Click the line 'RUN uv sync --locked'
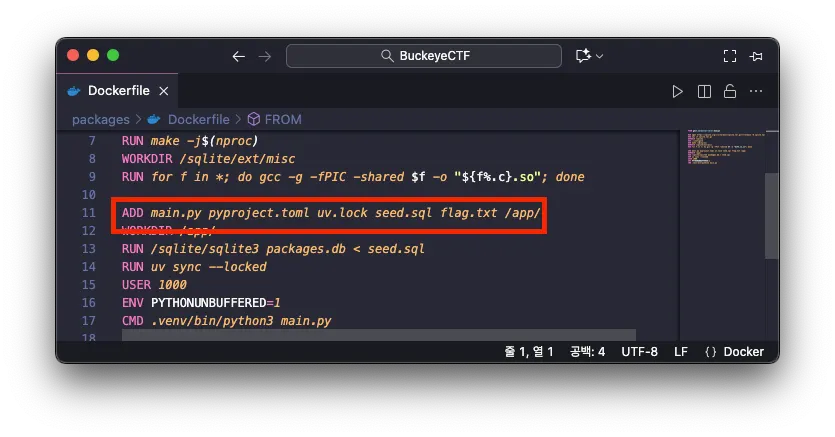The image size is (835, 437). [x=194, y=267]
